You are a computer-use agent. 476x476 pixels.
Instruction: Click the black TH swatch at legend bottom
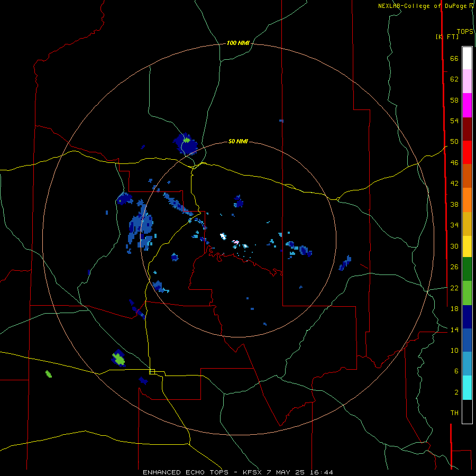point(467,411)
